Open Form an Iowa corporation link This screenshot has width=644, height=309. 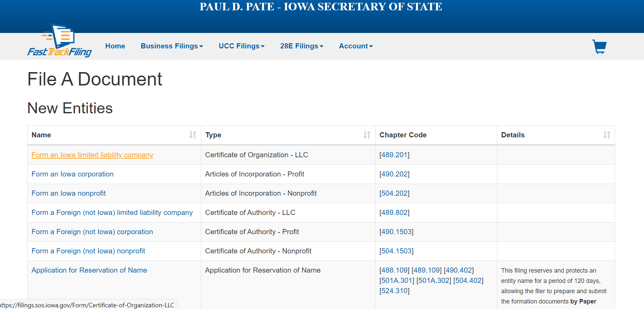72,174
